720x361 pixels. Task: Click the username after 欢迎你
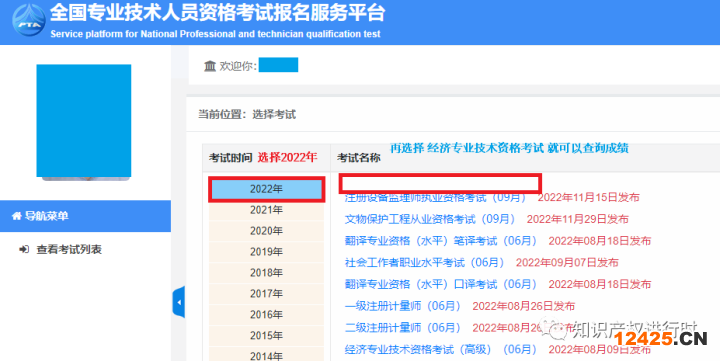[278, 65]
